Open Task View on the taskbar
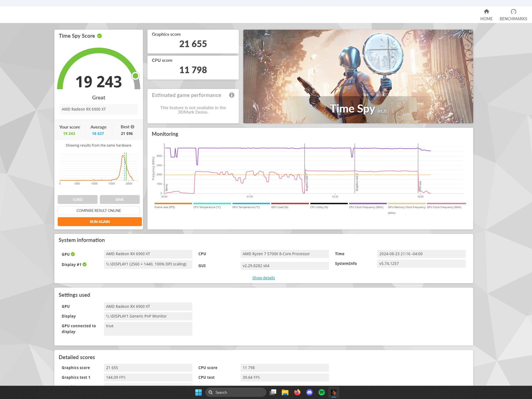The image size is (532, 399). tap(273, 392)
